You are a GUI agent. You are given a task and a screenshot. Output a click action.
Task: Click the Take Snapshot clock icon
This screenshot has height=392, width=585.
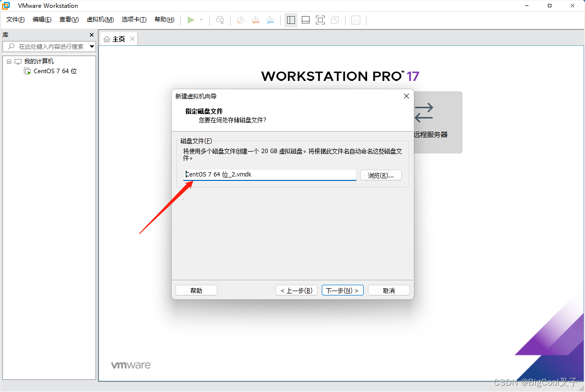(241, 20)
